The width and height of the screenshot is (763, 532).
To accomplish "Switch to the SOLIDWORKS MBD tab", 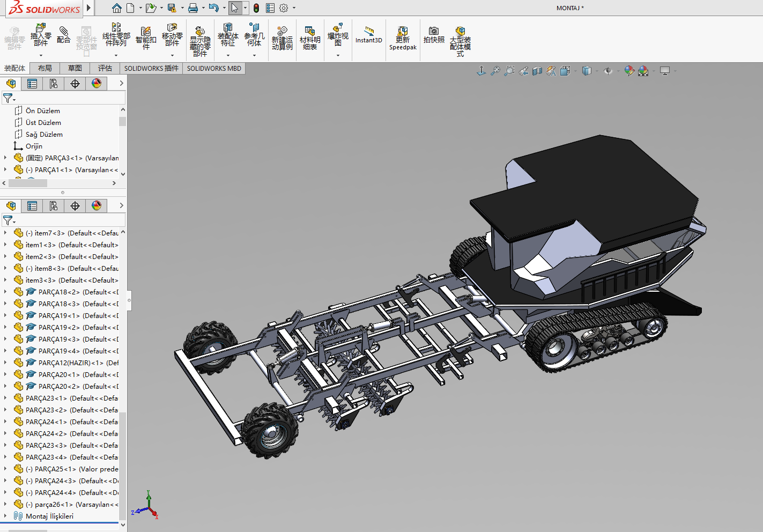I will 214,68.
